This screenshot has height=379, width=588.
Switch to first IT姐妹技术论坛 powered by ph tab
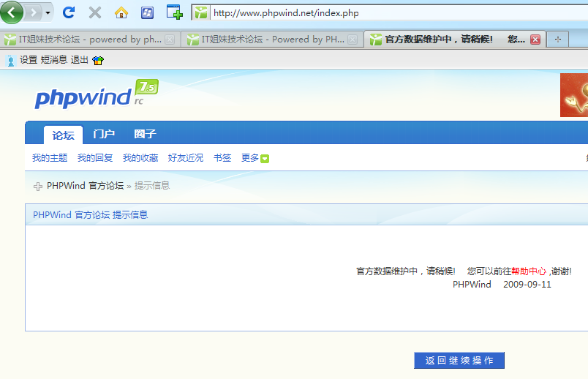[x=89, y=39]
